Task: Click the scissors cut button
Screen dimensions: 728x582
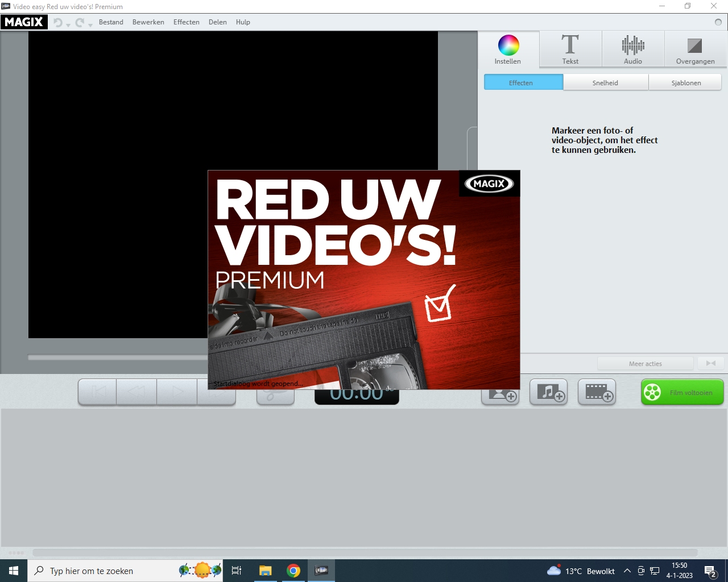Action: click(275, 397)
